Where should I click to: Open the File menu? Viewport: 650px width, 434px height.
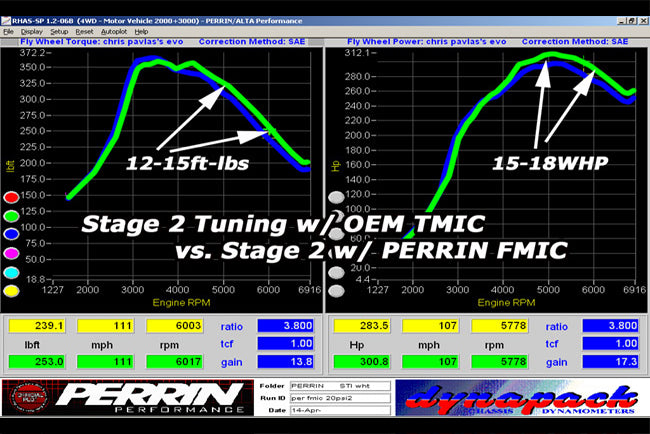[9, 31]
